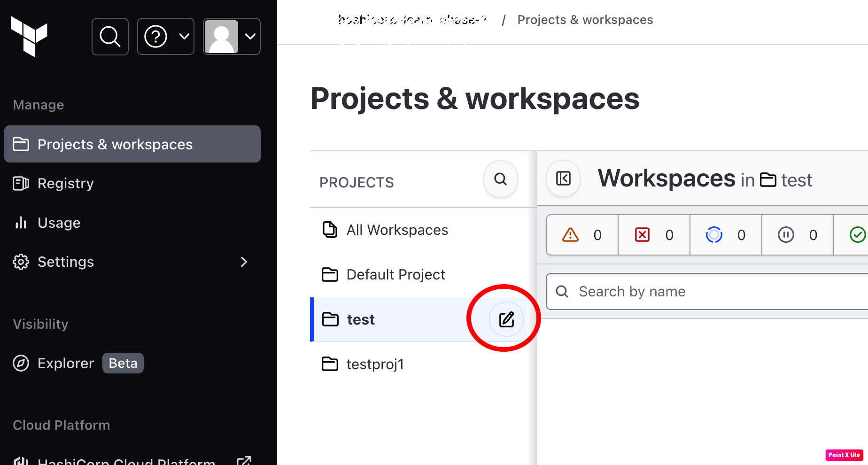Viewport: 868px width, 465px height.
Task: Filter workspaces by paused on-hold status
Action: pos(798,235)
